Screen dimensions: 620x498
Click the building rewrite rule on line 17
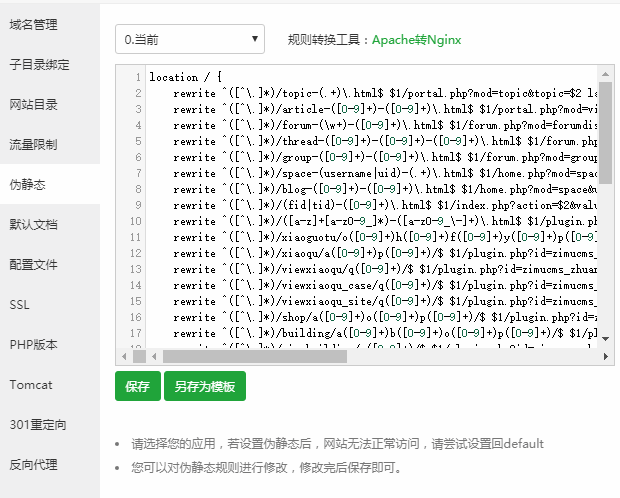click(x=385, y=333)
